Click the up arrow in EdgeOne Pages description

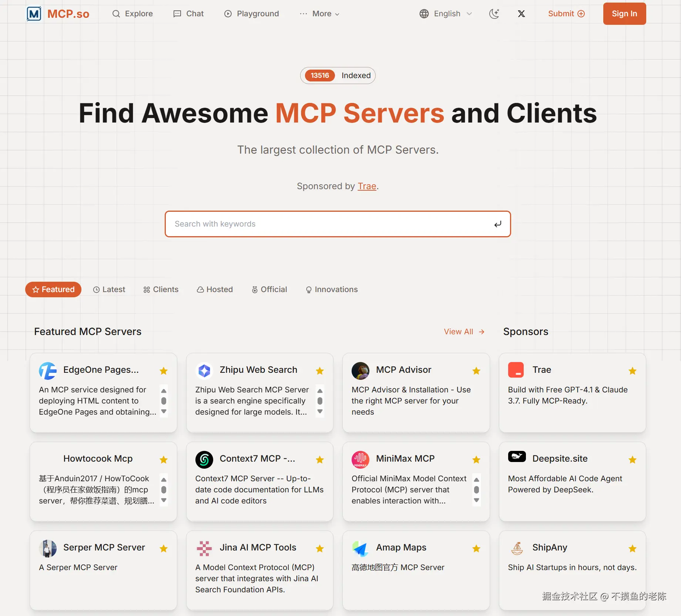tap(164, 391)
